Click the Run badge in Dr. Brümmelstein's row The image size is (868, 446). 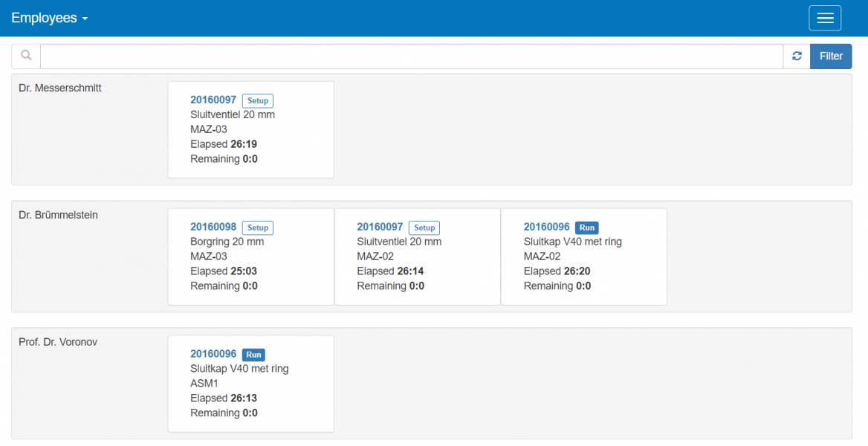(586, 228)
